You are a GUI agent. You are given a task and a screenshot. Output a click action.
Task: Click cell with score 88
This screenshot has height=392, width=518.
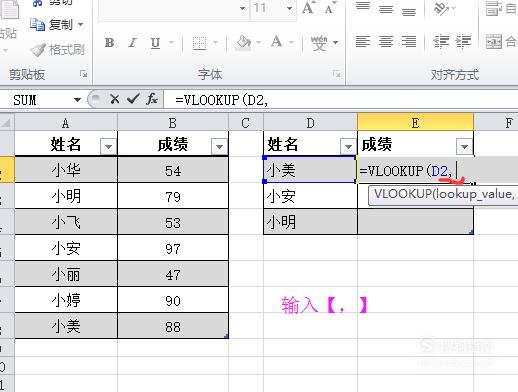coord(173,326)
